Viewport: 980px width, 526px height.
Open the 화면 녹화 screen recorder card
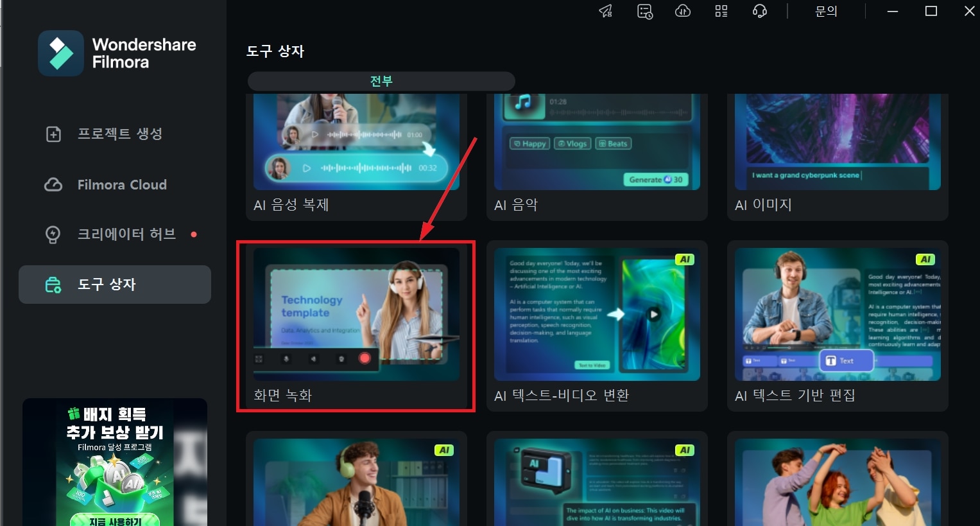(x=356, y=326)
